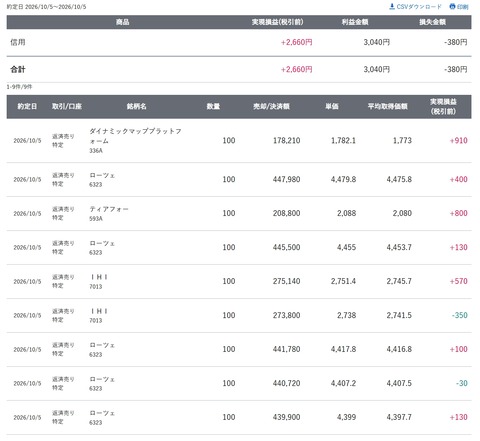This screenshot has width=480, height=441.
Task: Select the 1,782.1 unit price
Action: [x=343, y=141]
